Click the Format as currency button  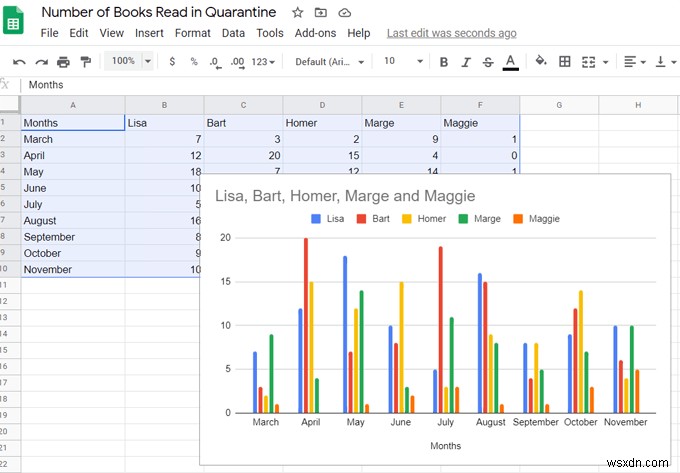172,62
